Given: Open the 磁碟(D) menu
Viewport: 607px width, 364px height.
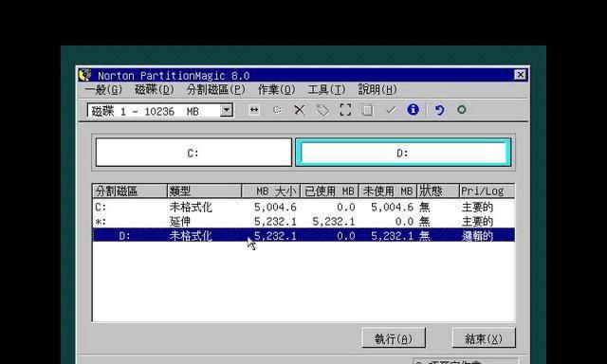Looking at the screenshot, I should pyautogui.click(x=155, y=90).
